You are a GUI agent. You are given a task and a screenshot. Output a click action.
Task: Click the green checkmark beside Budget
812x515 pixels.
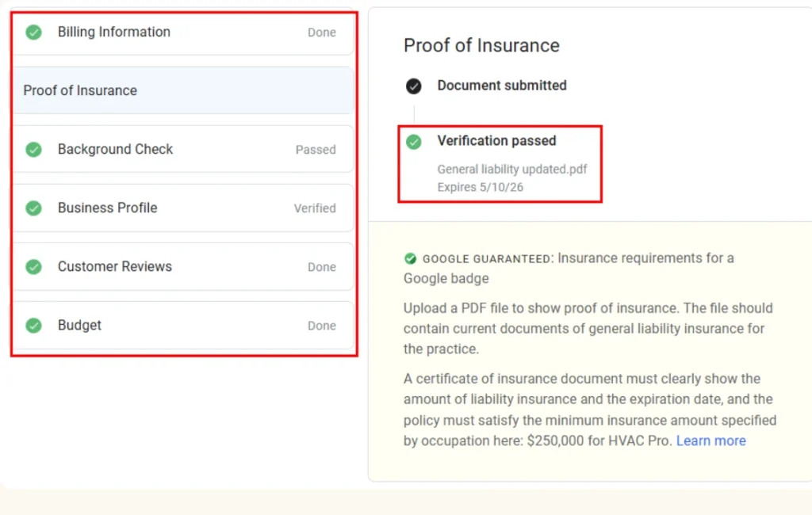pyautogui.click(x=33, y=326)
